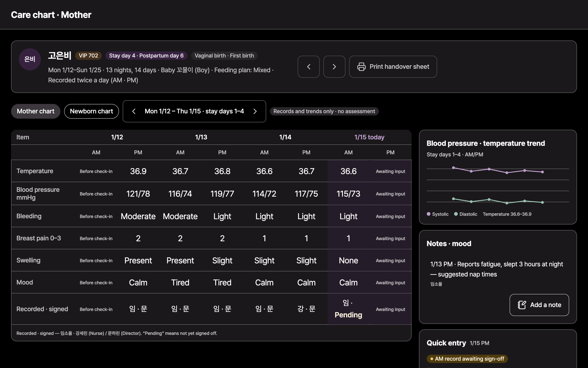Click the Temperature Awaiting input cell
This screenshot has width=588, height=368.
coord(390,171)
